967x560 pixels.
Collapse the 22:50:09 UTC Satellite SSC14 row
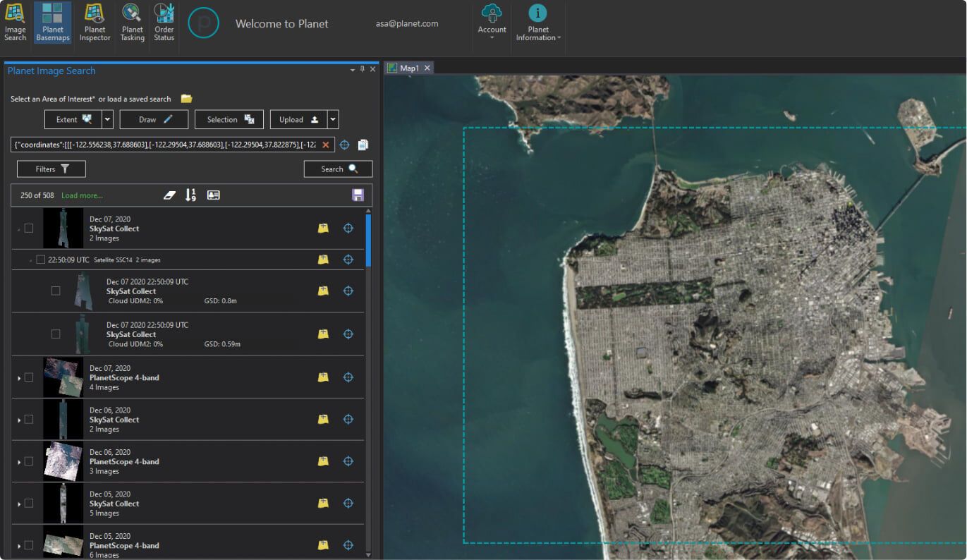pos(30,260)
